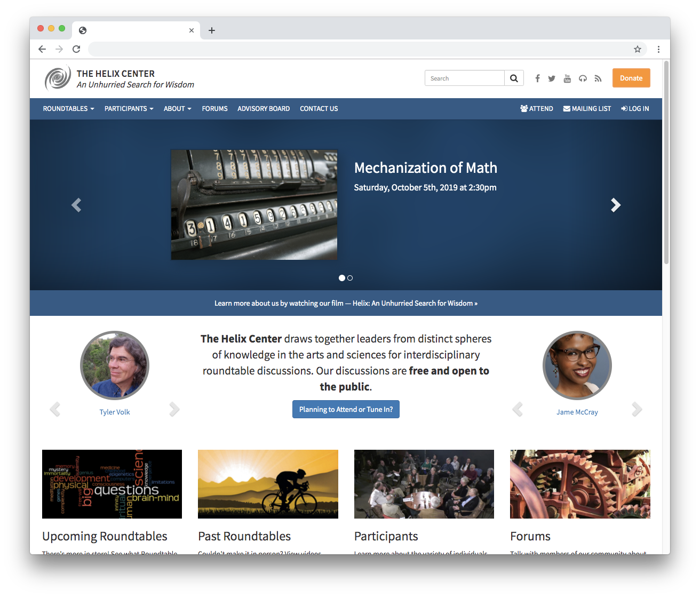Select the second carousel indicator dot
Image resolution: width=700 pixels, height=597 pixels.
click(x=350, y=278)
